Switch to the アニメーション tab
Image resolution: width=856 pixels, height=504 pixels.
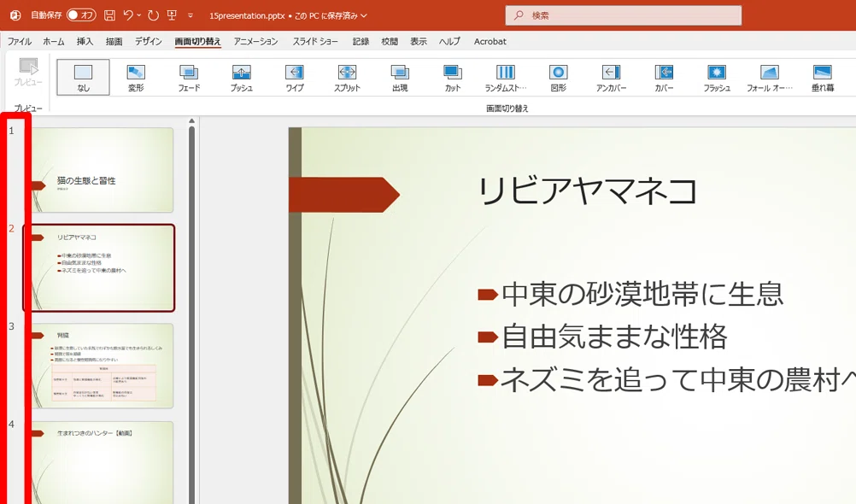coord(255,42)
